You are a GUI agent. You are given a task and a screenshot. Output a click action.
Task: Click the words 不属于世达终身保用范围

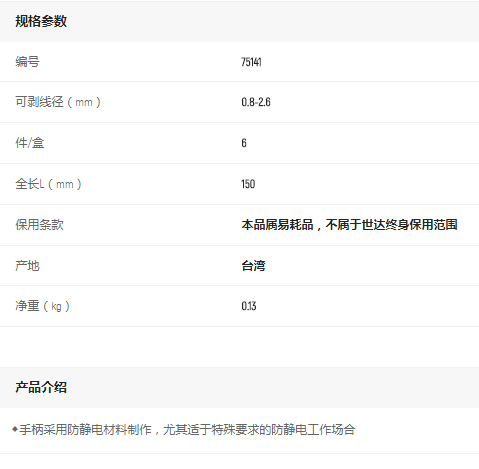click(x=391, y=225)
